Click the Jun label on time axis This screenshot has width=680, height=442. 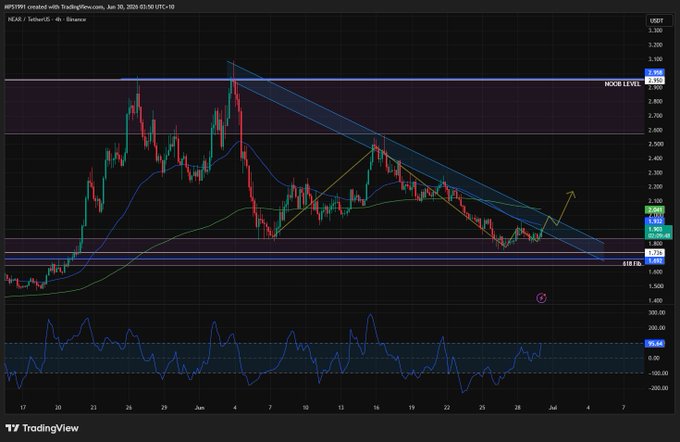(199, 408)
